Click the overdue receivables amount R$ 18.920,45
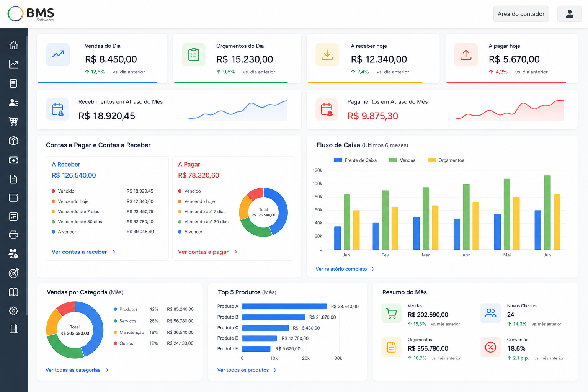 click(x=107, y=116)
